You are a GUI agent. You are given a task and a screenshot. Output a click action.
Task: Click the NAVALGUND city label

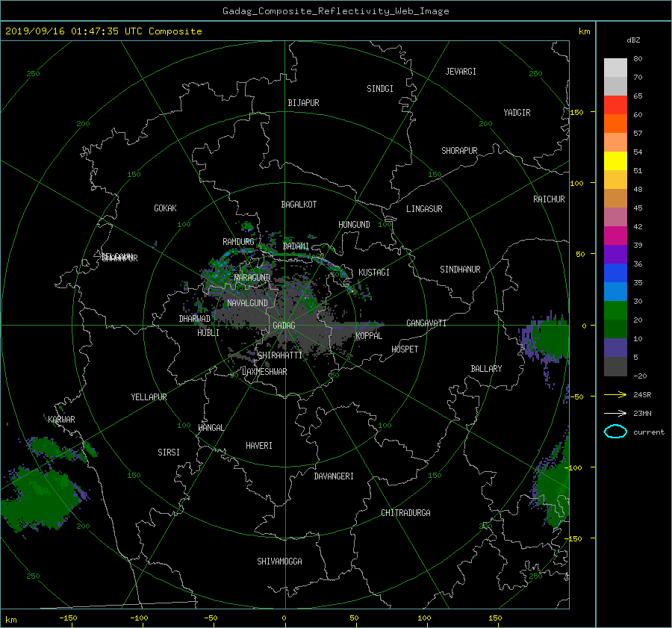[x=247, y=303]
